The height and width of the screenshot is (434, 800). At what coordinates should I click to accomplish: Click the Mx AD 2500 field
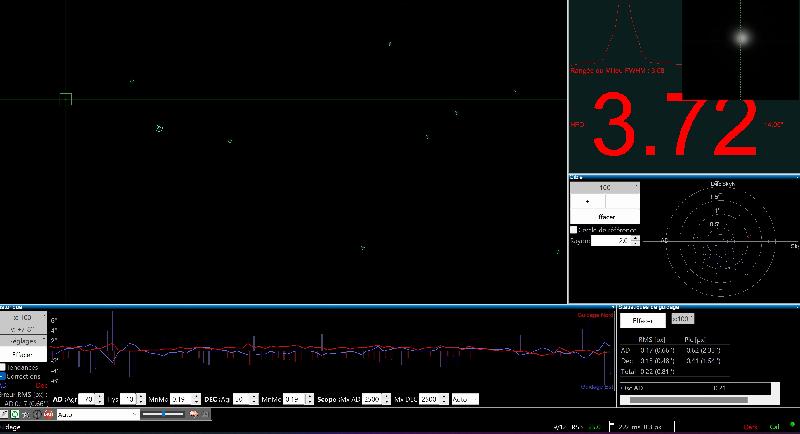(x=372, y=399)
